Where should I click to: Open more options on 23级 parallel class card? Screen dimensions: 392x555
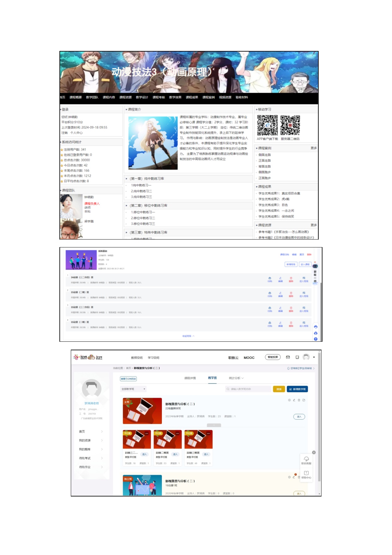click(147, 433)
